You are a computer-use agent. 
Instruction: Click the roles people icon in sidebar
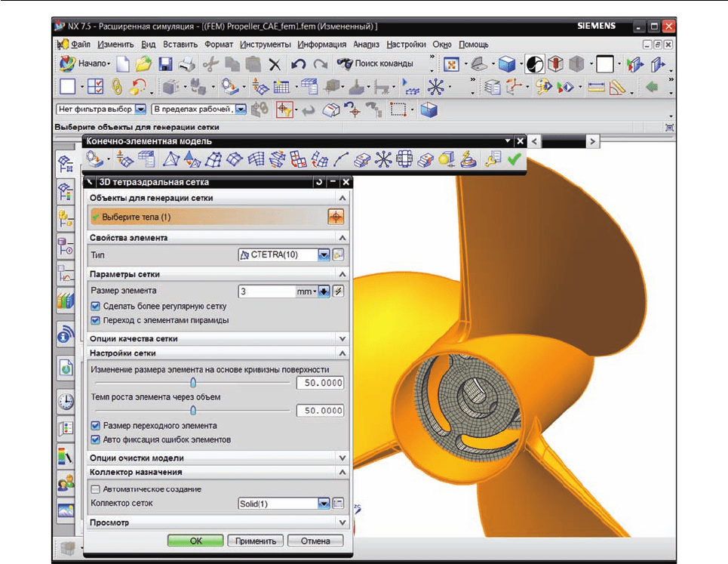click(66, 482)
